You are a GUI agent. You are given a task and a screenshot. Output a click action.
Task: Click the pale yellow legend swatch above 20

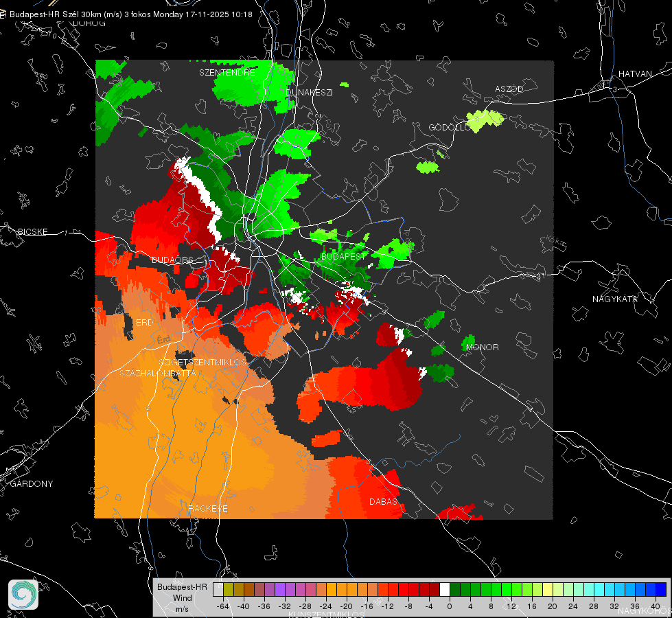click(x=548, y=590)
